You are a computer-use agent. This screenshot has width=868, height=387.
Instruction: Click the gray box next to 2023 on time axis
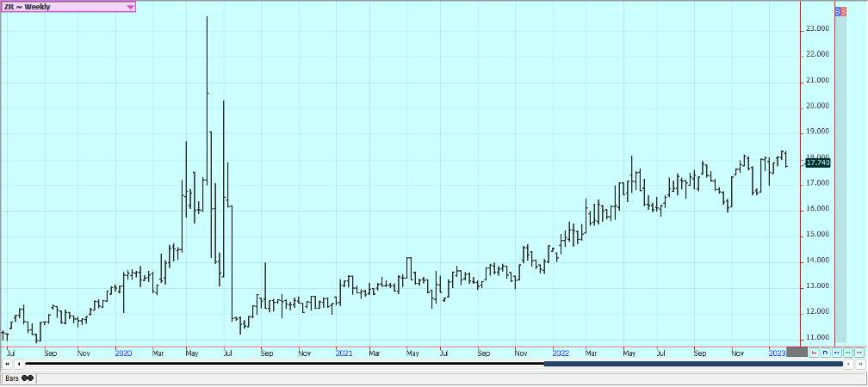pyautogui.click(x=797, y=352)
